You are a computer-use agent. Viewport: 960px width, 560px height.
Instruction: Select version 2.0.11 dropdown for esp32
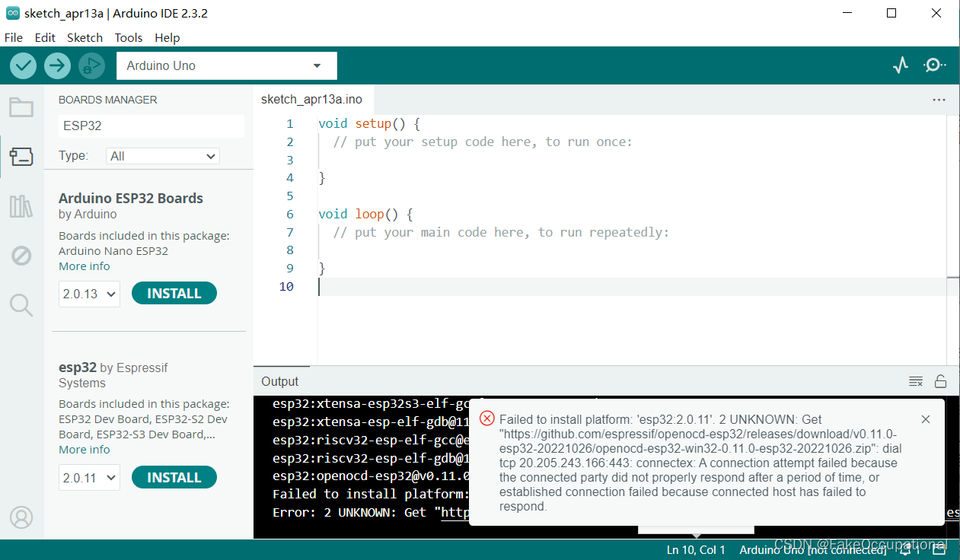[x=89, y=478]
